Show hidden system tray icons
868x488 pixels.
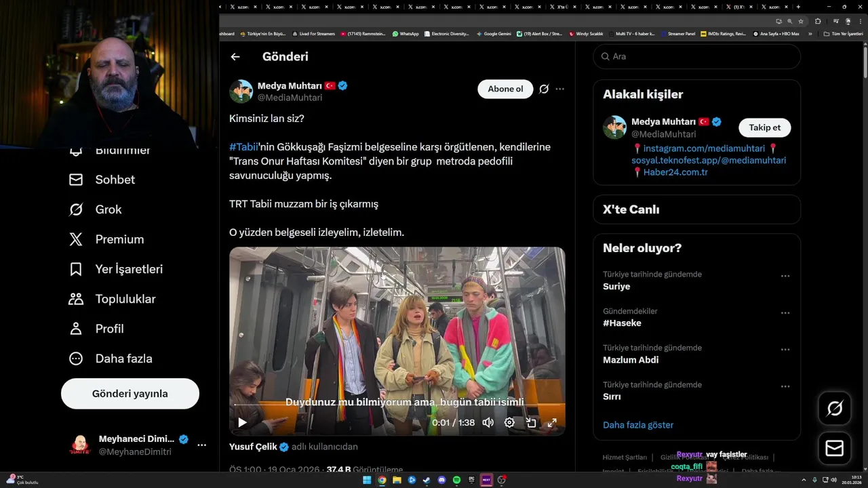(805, 480)
